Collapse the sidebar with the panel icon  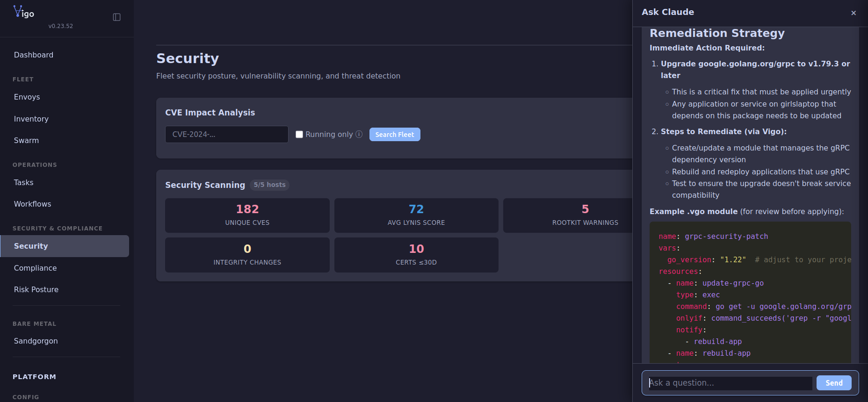pyautogui.click(x=117, y=17)
